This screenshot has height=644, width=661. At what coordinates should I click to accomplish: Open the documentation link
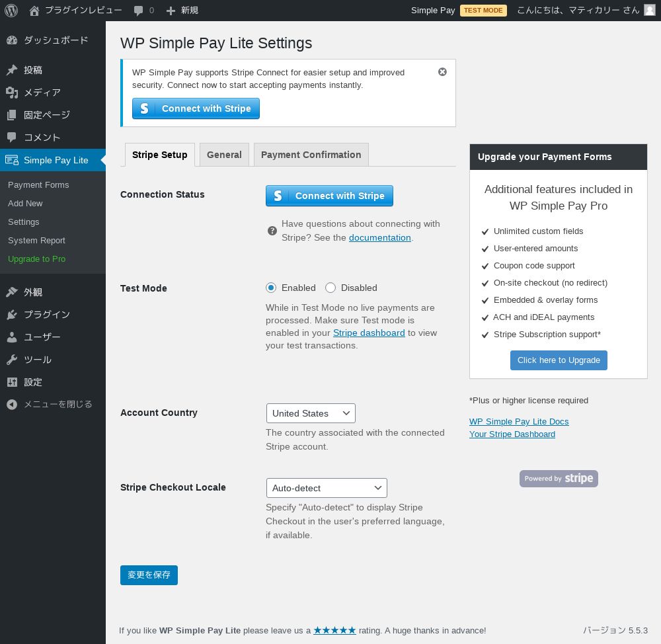(380, 237)
